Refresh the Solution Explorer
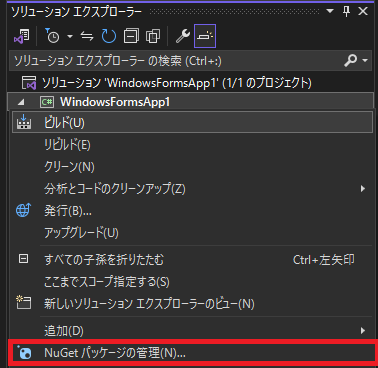Image resolution: width=378 pixels, height=368 pixels. click(109, 36)
